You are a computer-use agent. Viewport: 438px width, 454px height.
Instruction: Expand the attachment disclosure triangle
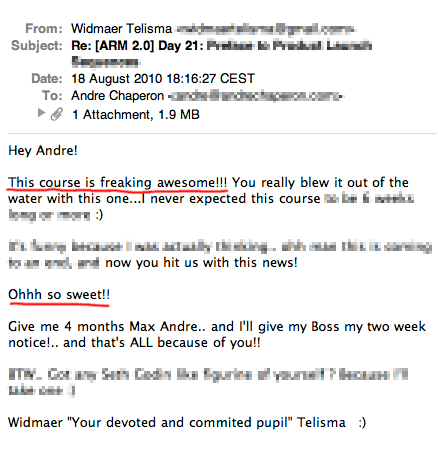tap(41, 113)
